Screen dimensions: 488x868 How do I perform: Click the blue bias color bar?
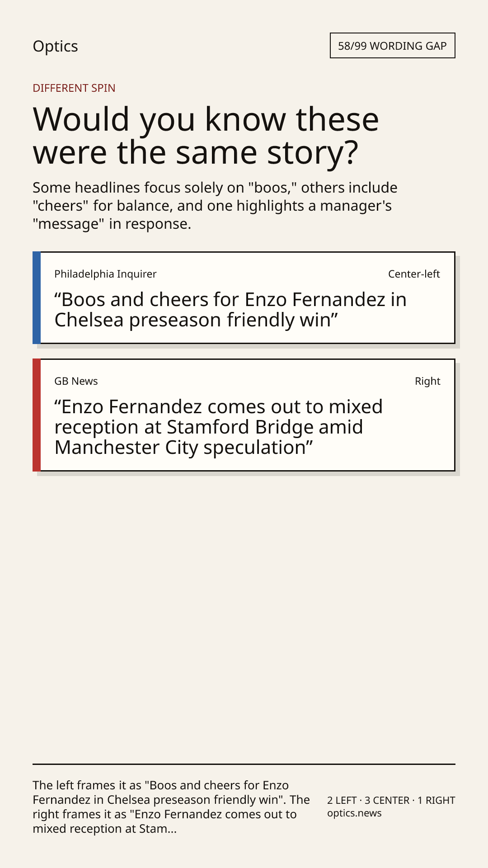pyautogui.click(x=37, y=297)
